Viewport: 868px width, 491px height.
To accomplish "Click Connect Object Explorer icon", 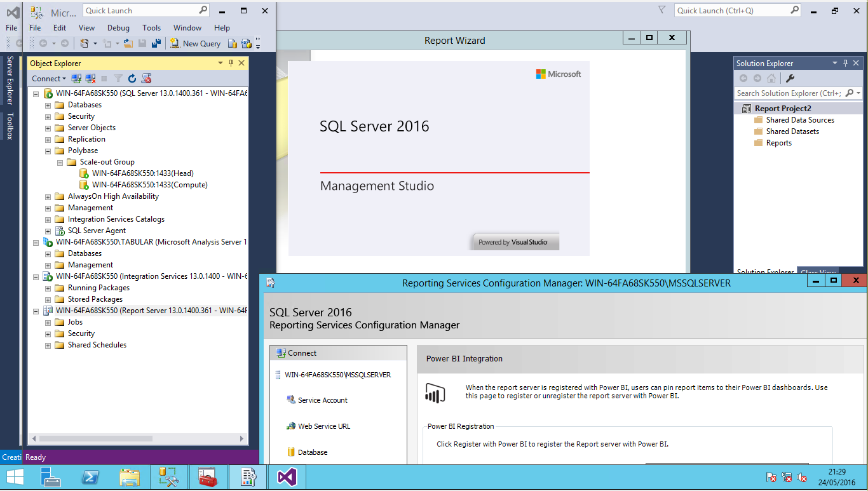I will [76, 78].
